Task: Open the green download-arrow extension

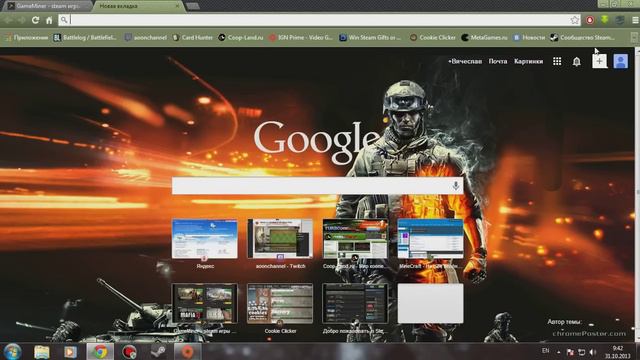Action: pyautogui.click(x=604, y=20)
